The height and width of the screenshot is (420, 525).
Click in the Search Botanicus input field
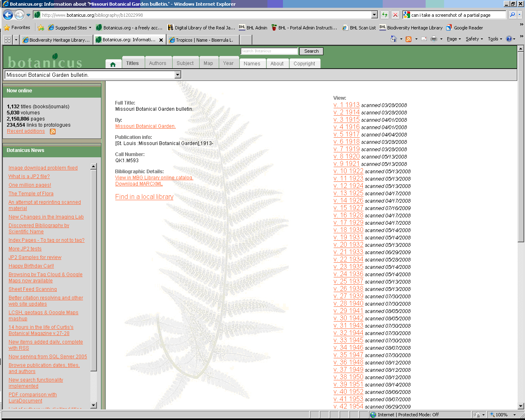coord(269,51)
